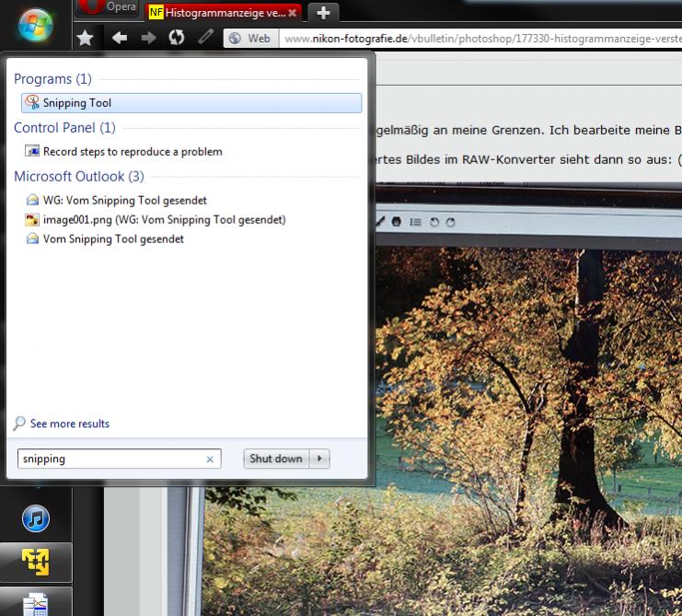
Task: Open iTunes from the taskbar
Action: 36,519
